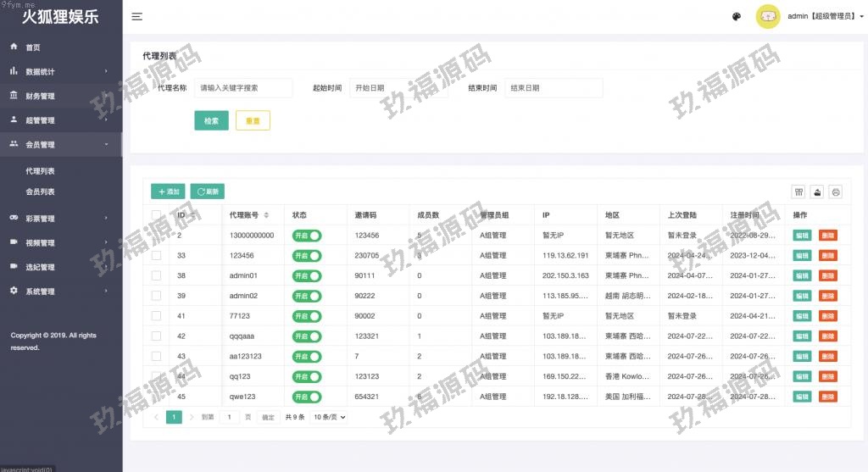Sort by 代理账号 using sort arrows
Screen dimensions: 868x472
(266, 215)
